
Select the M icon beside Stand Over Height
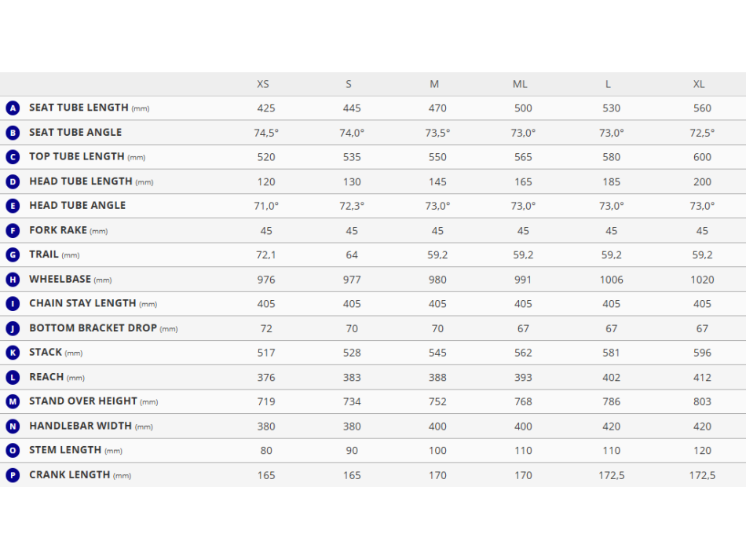pos(13,401)
